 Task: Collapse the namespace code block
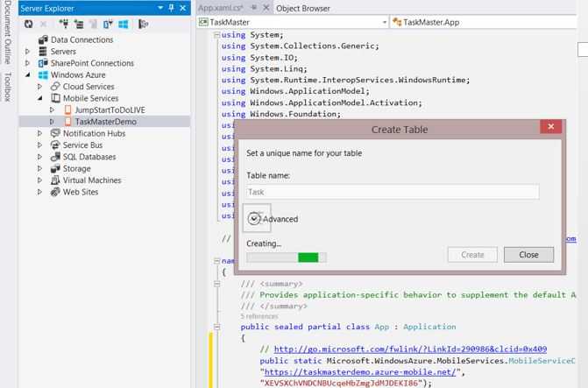216,261
